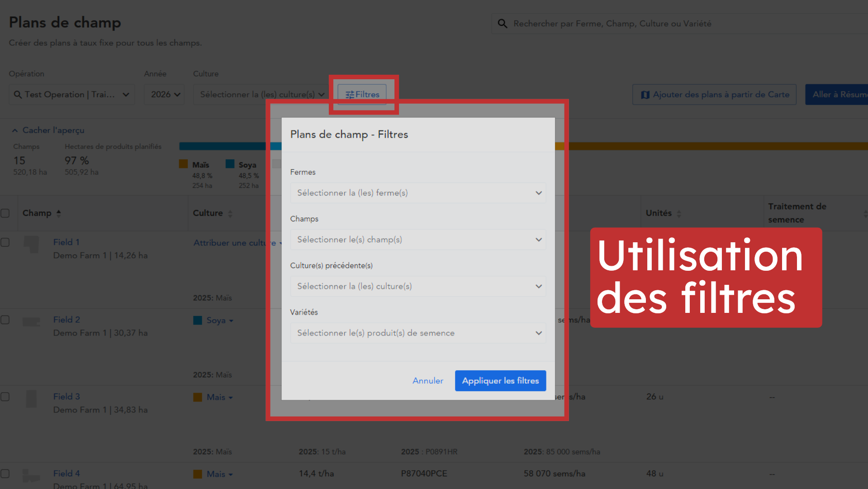This screenshot has width=868, height=489.
Task: Check the Field 1 row checkbox
Action: pyautogui.click(x=5, y=242)
